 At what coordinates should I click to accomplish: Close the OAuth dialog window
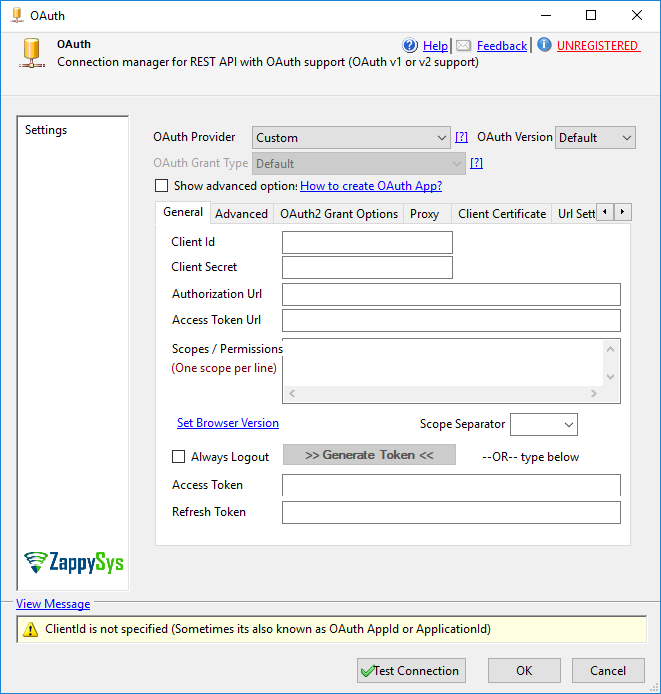tap(637, 15)
